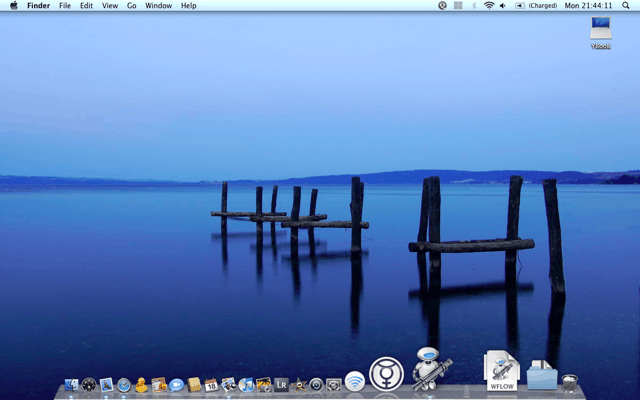640x400 pixels.
Task: Launch Automator robot icon
Action: (432, 370)
